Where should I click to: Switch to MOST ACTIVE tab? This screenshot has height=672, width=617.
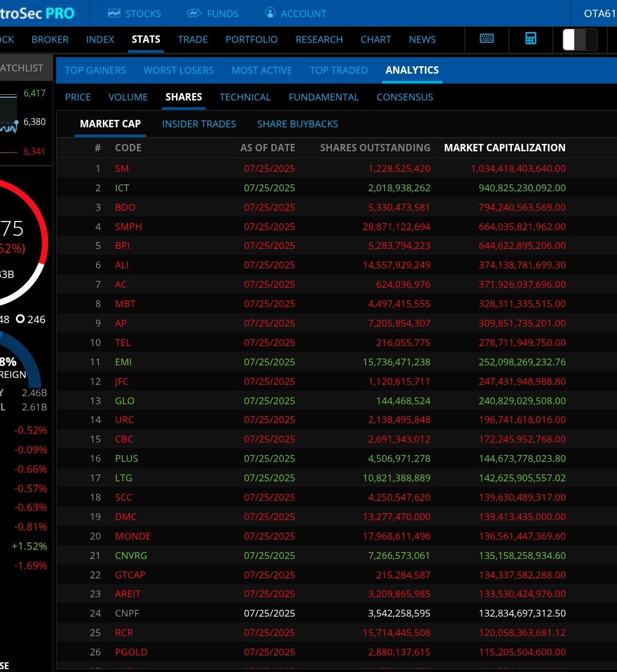pyautogui.click(x=262, y=70)
